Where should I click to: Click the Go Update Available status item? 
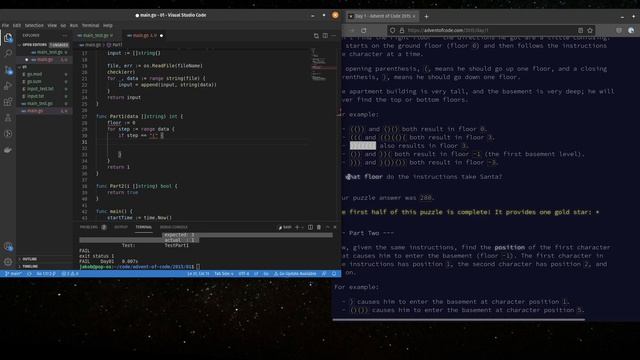[295, 274]
